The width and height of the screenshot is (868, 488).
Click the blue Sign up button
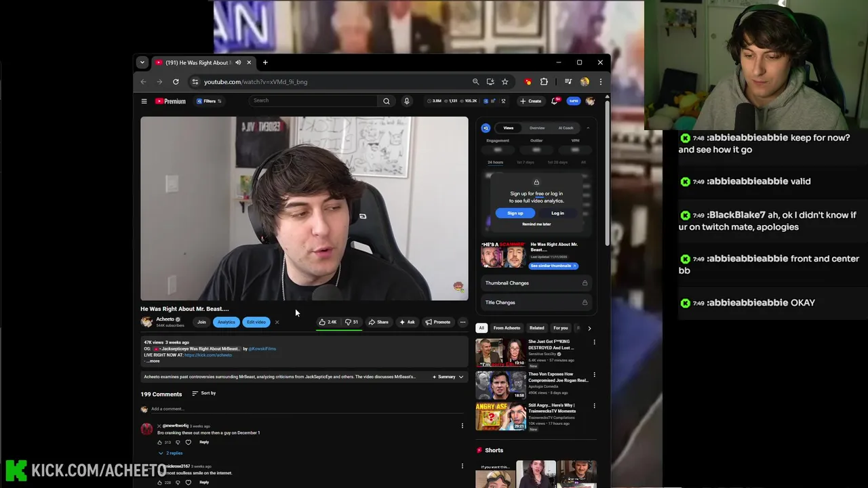tap(515, 213)
